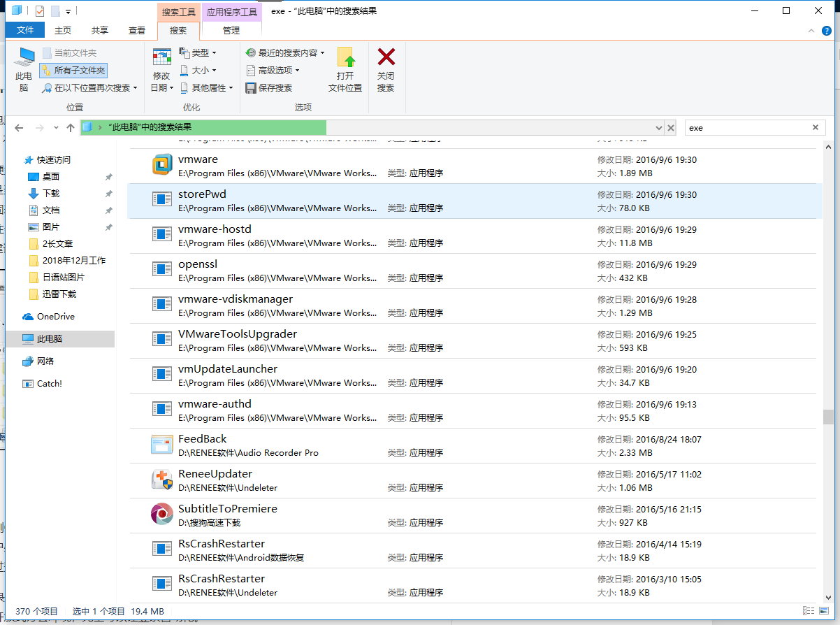Click the pin icon next to 下载

point(108,194)
